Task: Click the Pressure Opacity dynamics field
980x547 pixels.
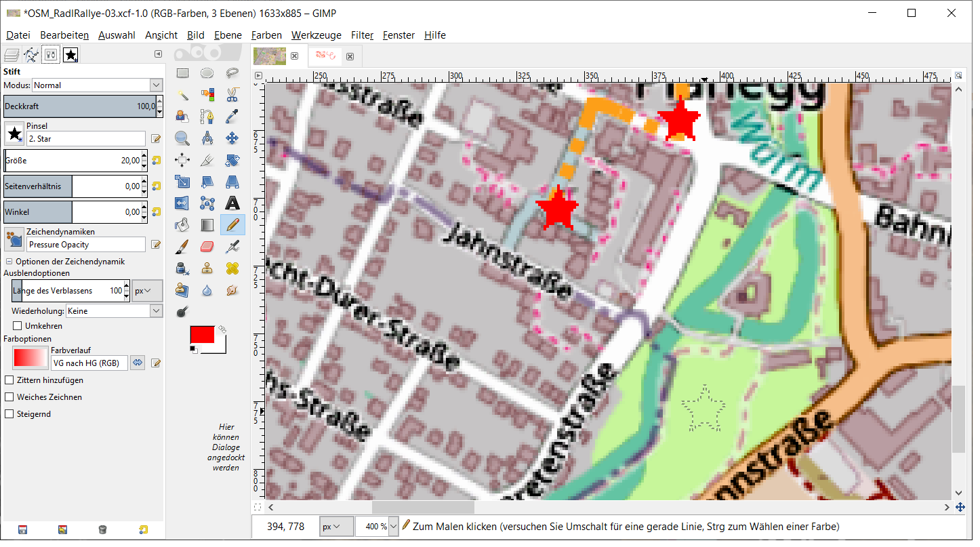Action: [85, 245]
